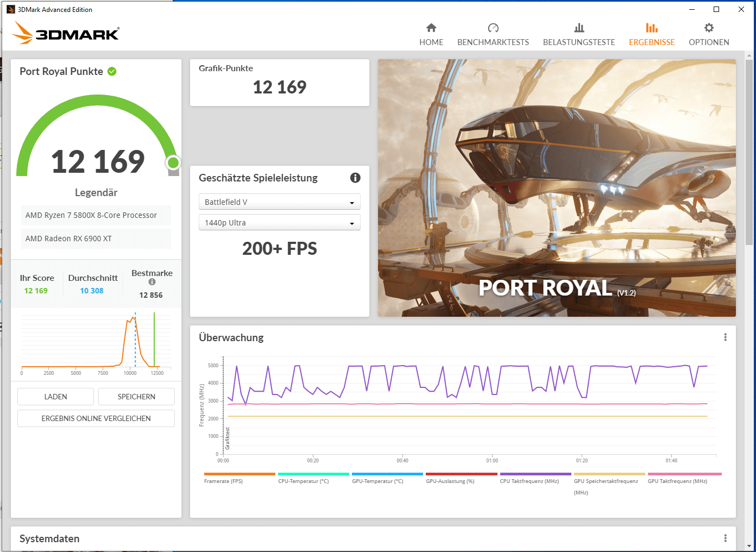This screenshot has width=756, height=552.
Task: Open the Systemdaten three-dot menu
Action: 725,538
